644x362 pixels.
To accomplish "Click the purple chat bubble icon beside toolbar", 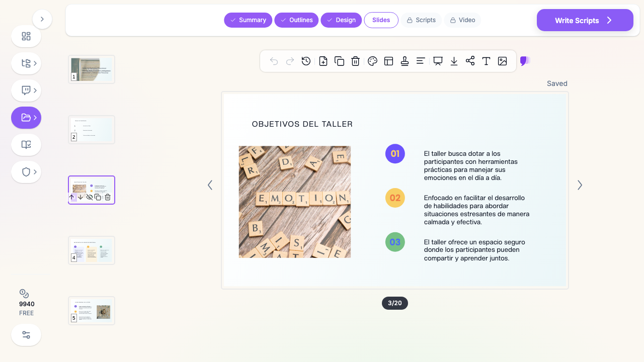I will pos(525,61).
